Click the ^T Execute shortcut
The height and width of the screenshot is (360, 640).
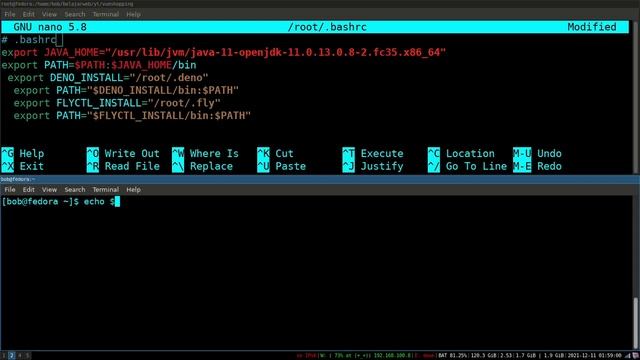coord(373,153)
